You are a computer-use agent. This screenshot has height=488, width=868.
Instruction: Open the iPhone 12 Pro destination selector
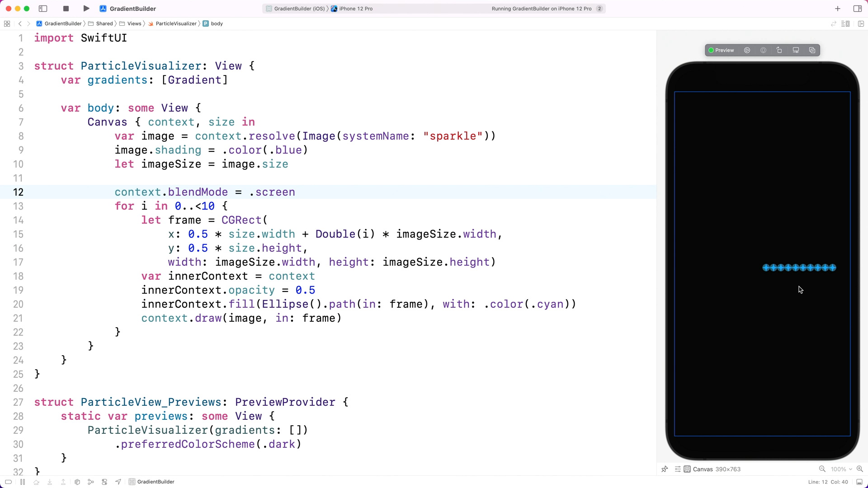tap(356, 9)
